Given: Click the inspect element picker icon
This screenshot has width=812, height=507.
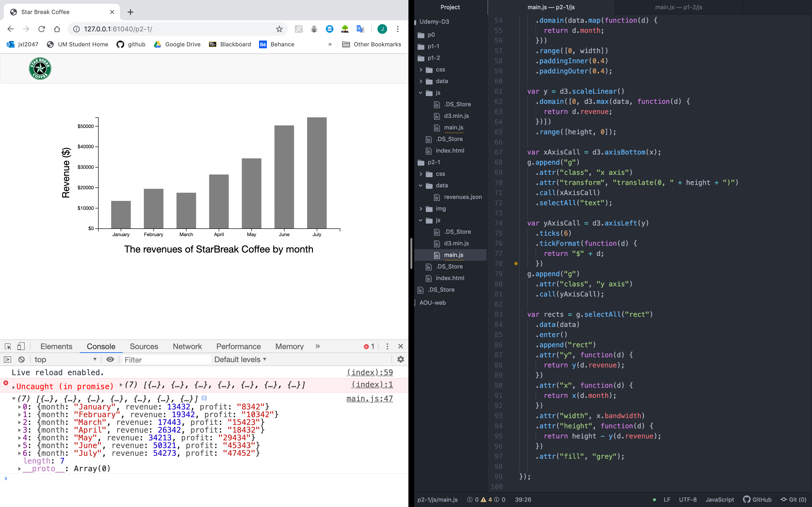Looking at the screenshot, I should pos(8,346).
